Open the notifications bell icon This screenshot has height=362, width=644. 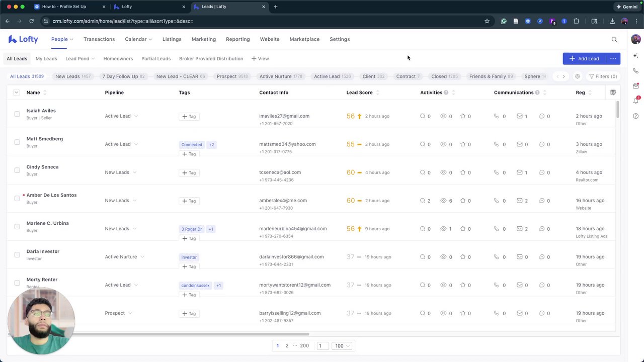(x=636, y=101)
